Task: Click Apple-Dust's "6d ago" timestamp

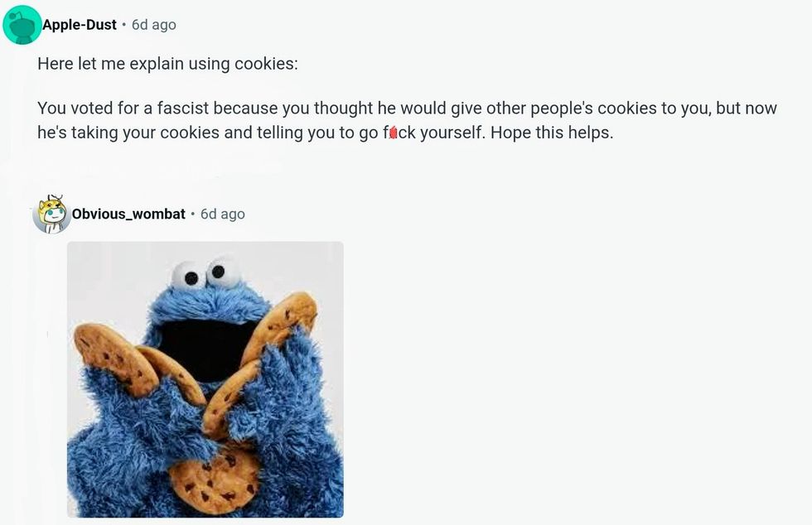Action: tap(154, 25)
